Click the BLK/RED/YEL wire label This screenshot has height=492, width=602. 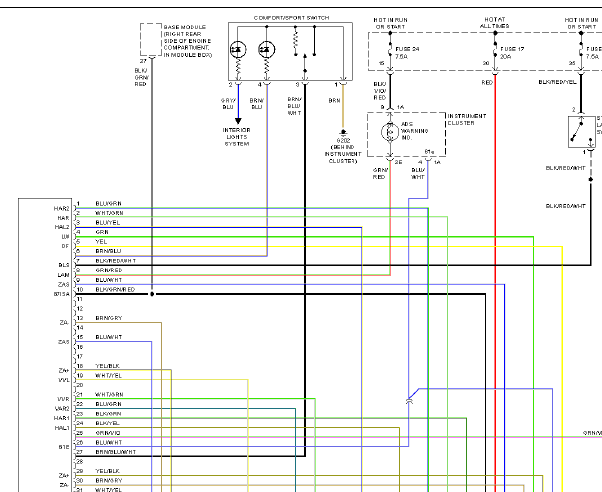coord(557,82)
